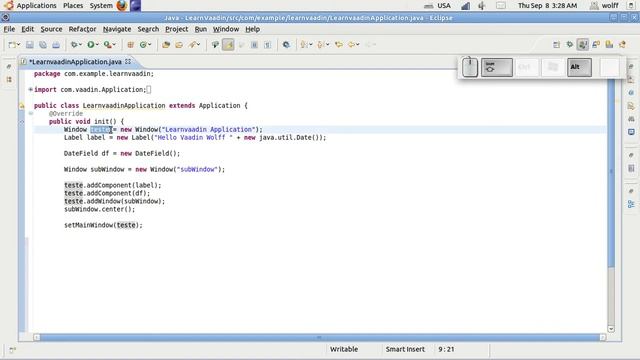Open the Run configurations dropdown arrow
The image size is (640, 360).
pos(97,45)
